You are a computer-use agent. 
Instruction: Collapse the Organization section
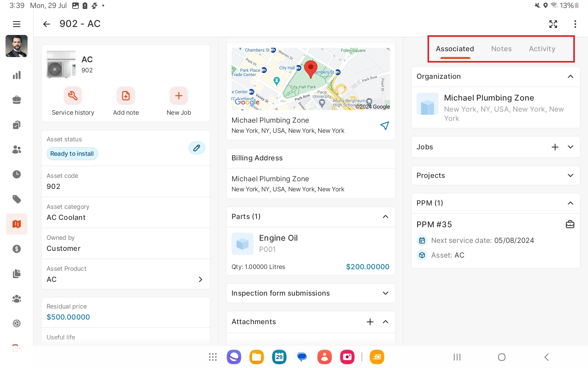pos(570,76)
